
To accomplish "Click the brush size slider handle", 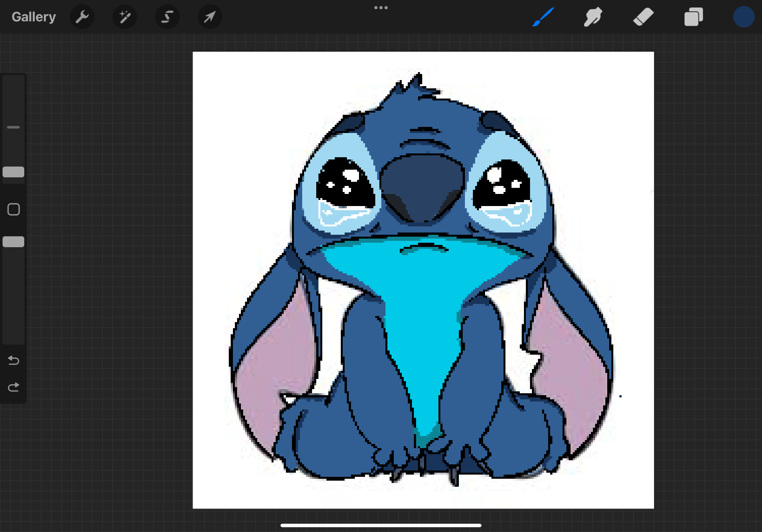I will click(14, 172).
